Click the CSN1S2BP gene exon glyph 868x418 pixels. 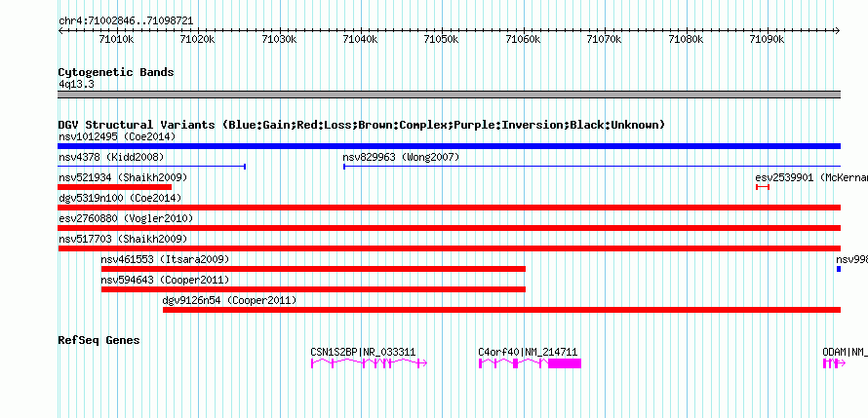[x=369, y=363]
